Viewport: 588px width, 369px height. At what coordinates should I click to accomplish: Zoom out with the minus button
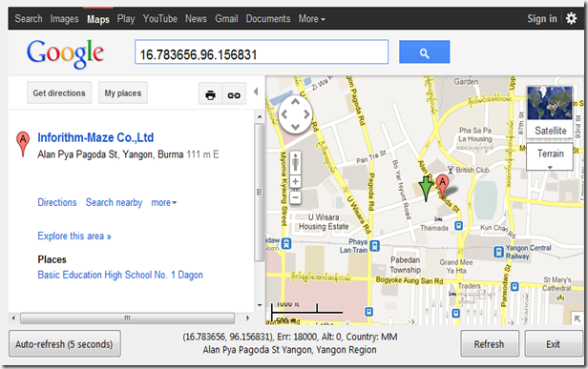pyautogui.click(x=296, y=197)
